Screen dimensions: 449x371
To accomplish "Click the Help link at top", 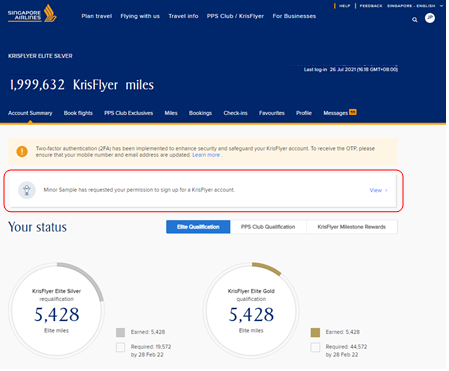I will pyautogui.click(x=345, y=6).
